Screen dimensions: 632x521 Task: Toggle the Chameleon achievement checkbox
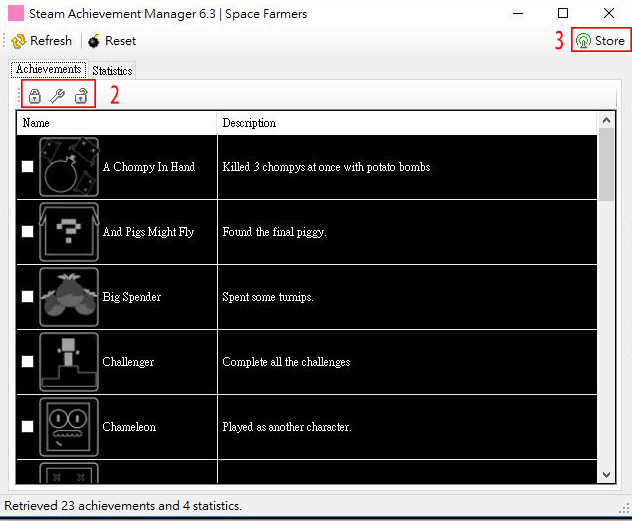[x=27, y=426]
